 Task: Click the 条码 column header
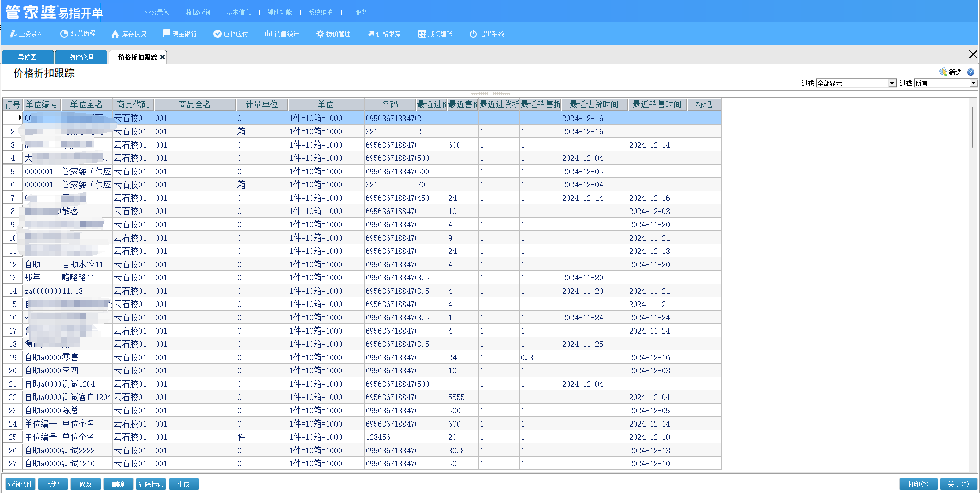pos(390,105)
